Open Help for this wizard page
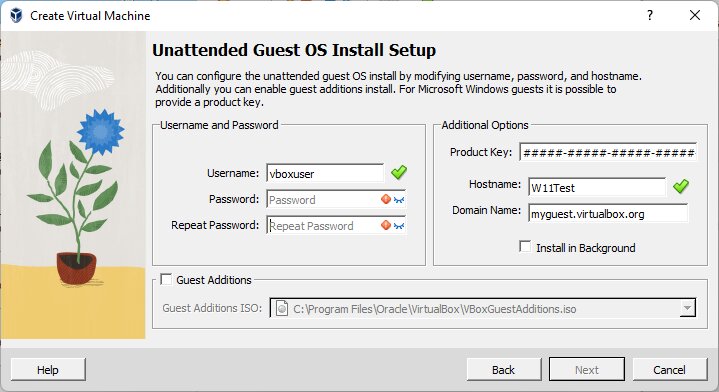Screen dimensions: 719x392 point(48,369)
